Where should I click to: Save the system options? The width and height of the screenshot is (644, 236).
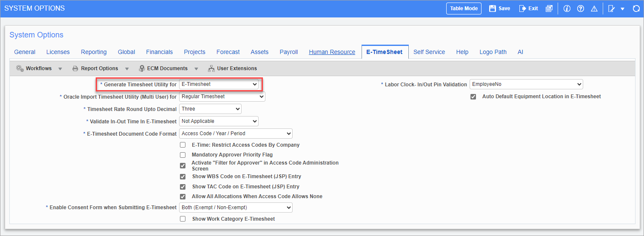[x=500, y=9]
